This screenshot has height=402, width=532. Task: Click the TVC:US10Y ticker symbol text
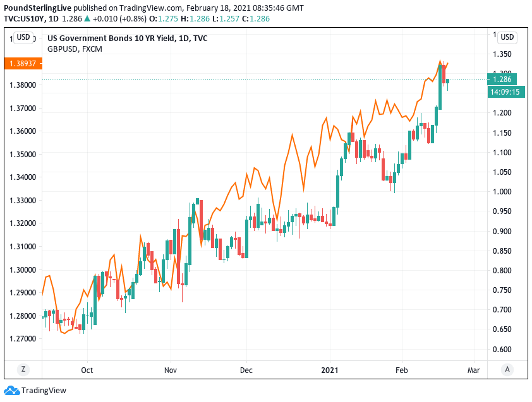(x=25, y=19)
